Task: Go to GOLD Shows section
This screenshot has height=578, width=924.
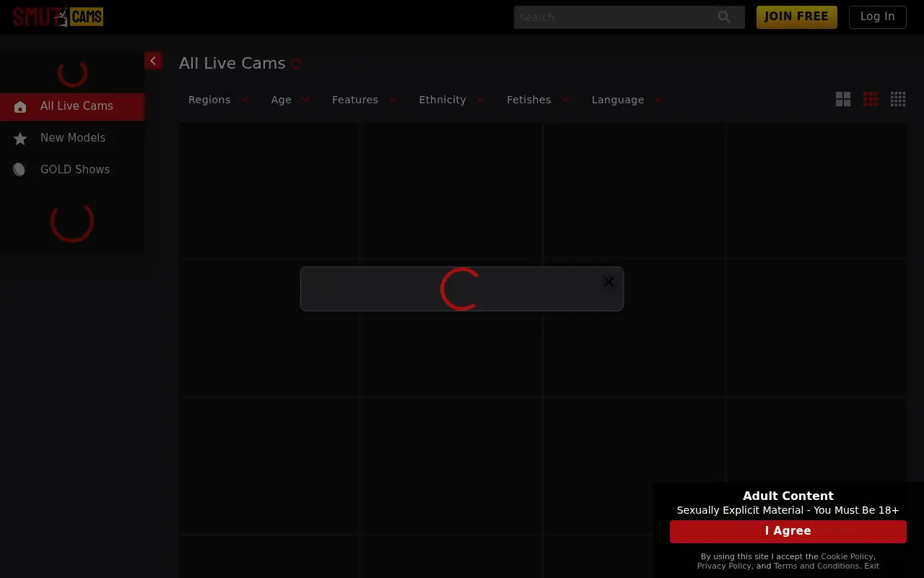Action: [72, 170]
